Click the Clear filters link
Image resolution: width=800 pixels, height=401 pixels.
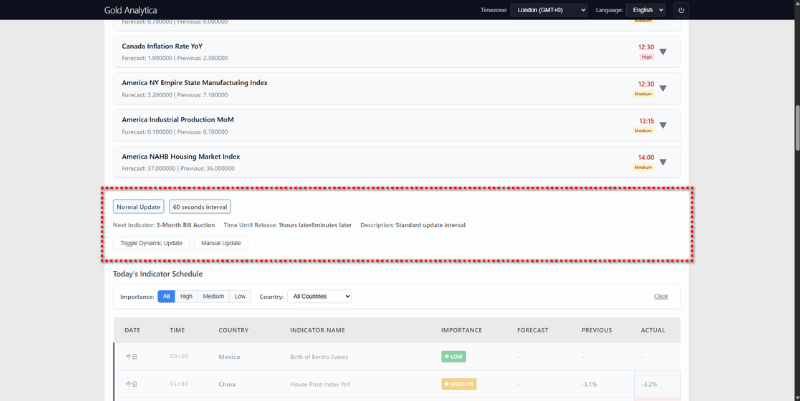point(661,296)
